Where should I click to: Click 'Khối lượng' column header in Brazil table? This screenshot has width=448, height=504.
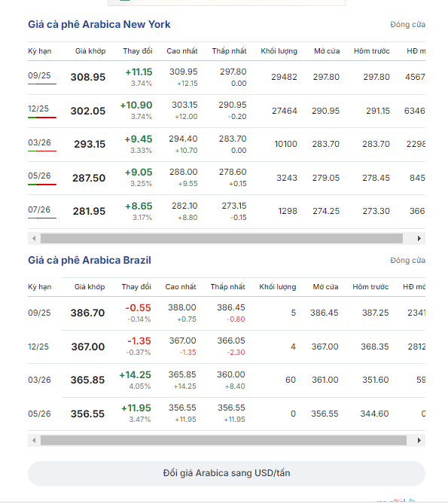[278, 287]
